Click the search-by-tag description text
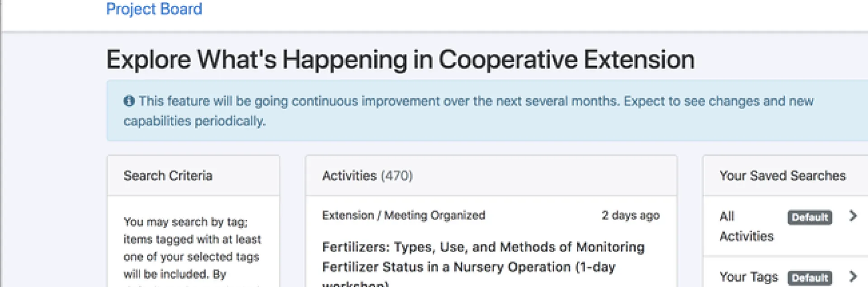 [192, 248]
